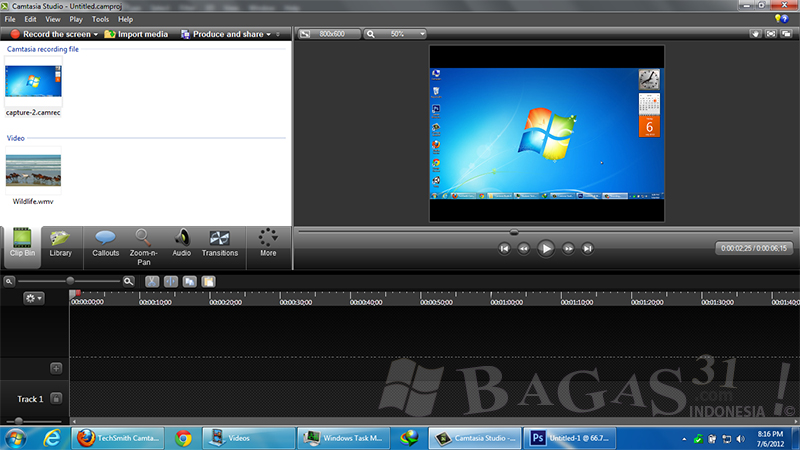
Task: Toggle pan hand mode in preview
Action: point(755,34)
